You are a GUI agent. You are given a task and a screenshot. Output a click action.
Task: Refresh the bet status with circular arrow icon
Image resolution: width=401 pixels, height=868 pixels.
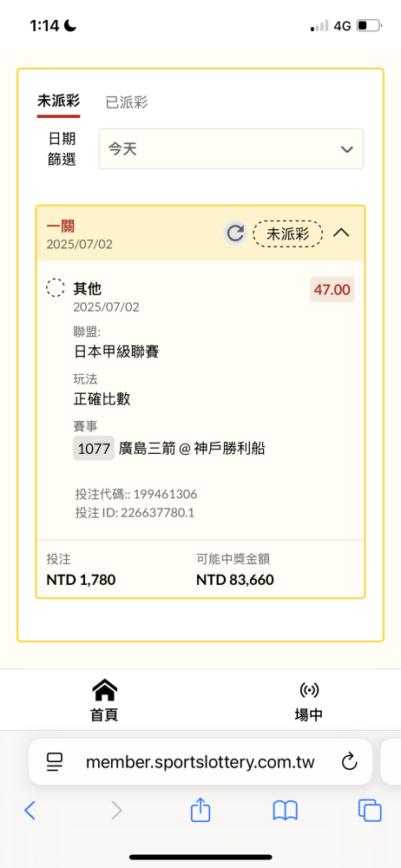(x=235, y=233)
